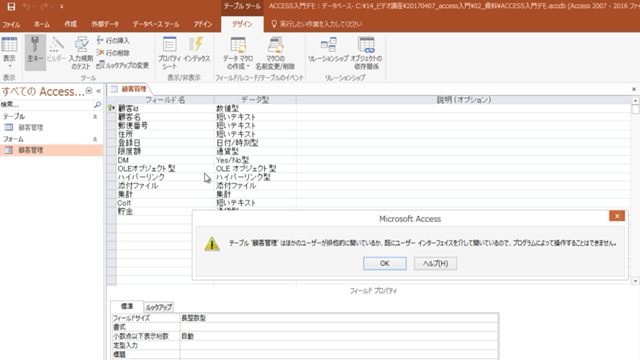Select the 顧客id field name cell

(x=165, y=108)
